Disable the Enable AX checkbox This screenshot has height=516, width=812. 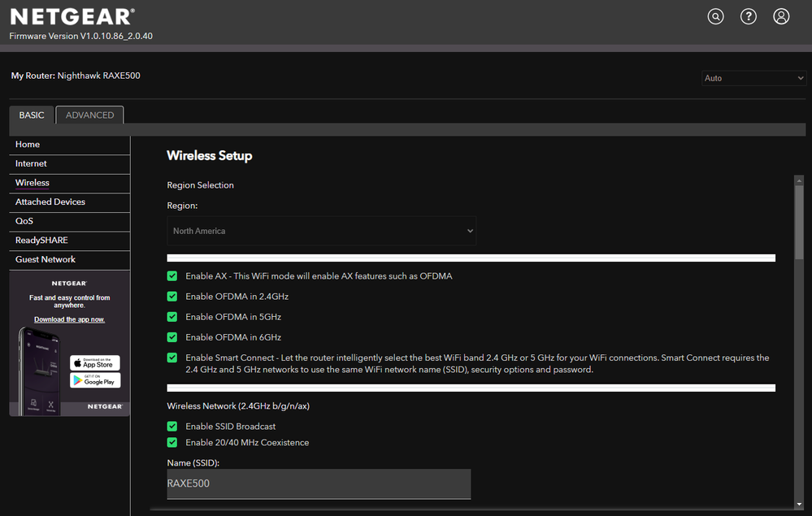172,276
